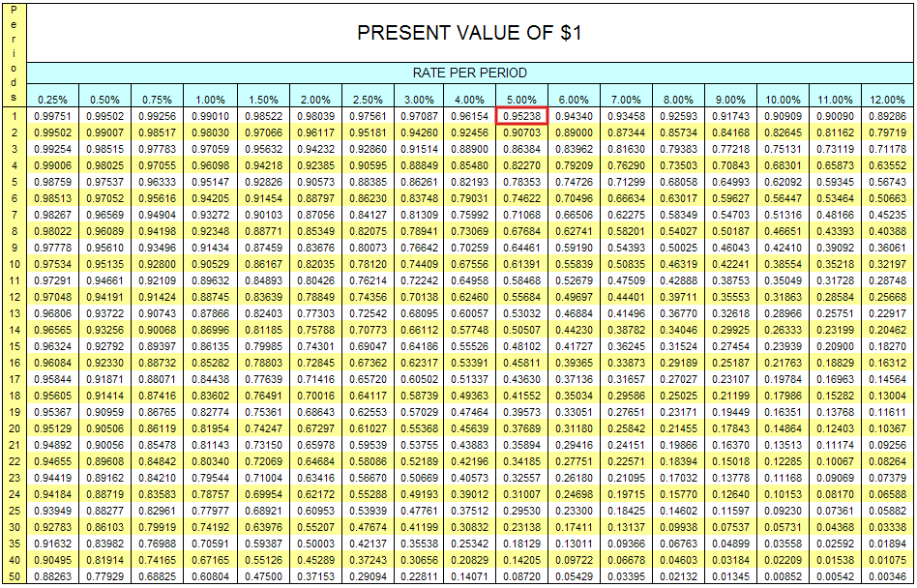Click the 0.99751 cell under 0.25%

[x=52, y=116]
